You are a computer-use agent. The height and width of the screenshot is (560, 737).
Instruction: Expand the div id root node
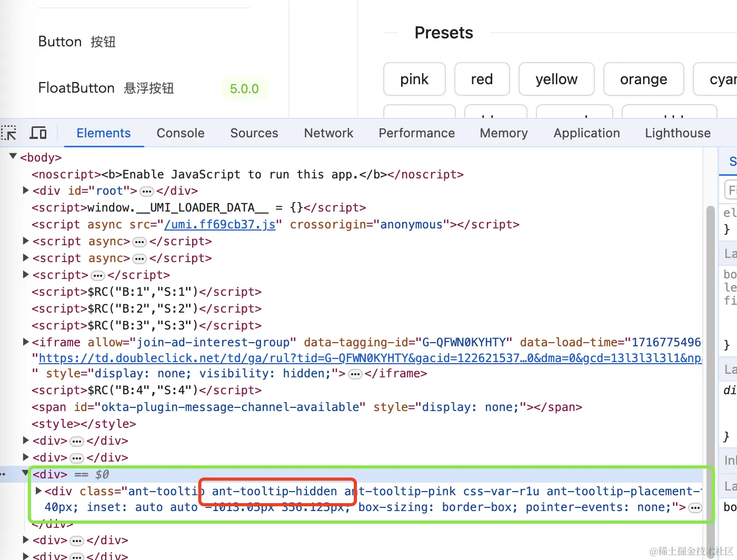click(26, 190)
